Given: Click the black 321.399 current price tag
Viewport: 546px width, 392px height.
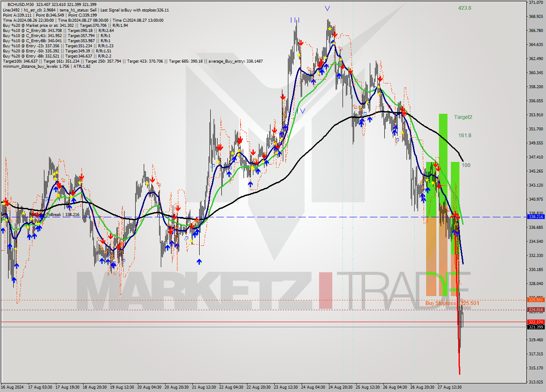Looking at the screenshot, I should click(x=536, y=327).
